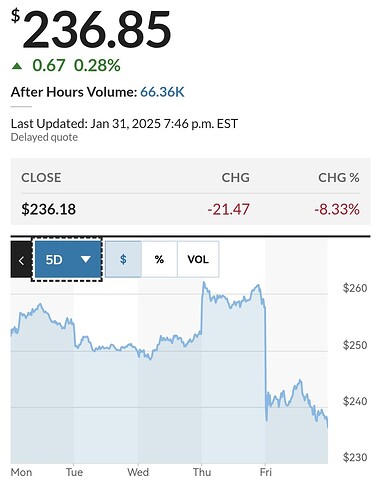Switch chart to dollar ($) view
Screen dimensions: 381x500
[x=123, y=259]
